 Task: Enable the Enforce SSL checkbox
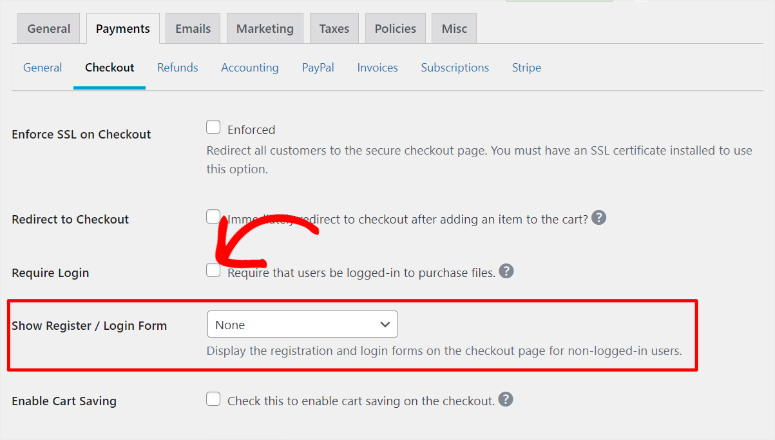point(213,128)
